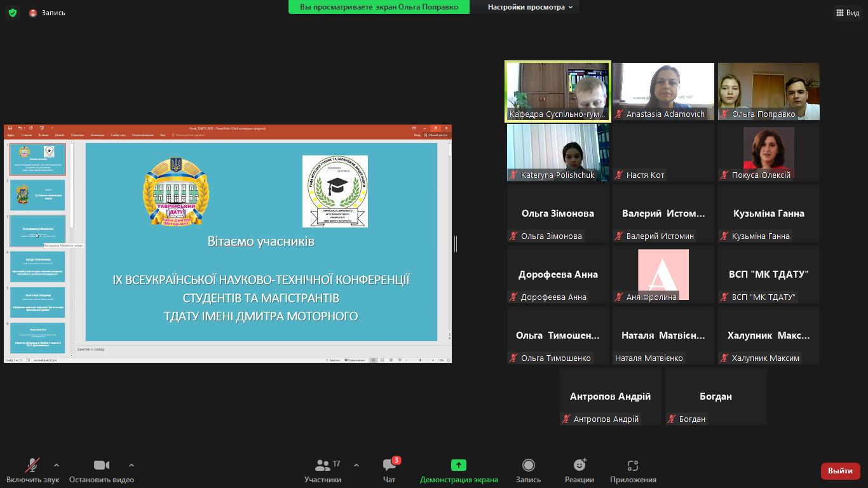
Task: Click the green Демонстрация экрана share icon
Action: tap(459, 466)
